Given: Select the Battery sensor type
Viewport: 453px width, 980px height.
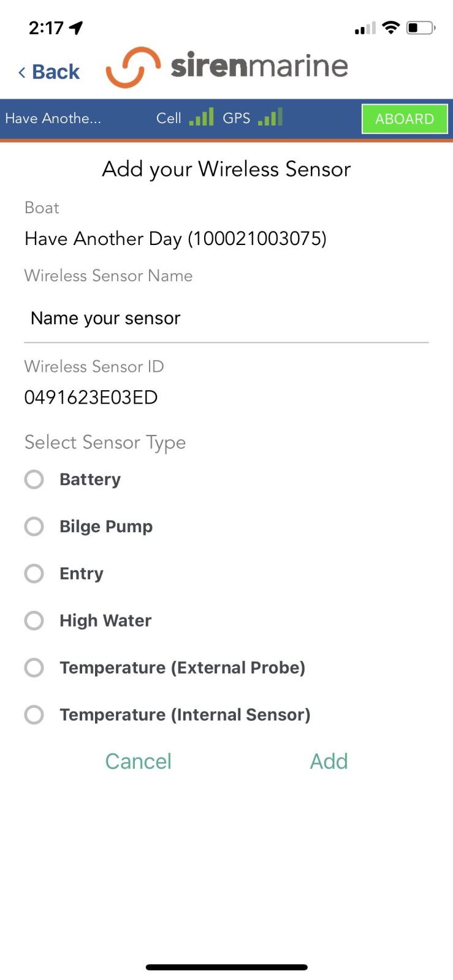Looking at the screenshot, I should tap(34, 479).
